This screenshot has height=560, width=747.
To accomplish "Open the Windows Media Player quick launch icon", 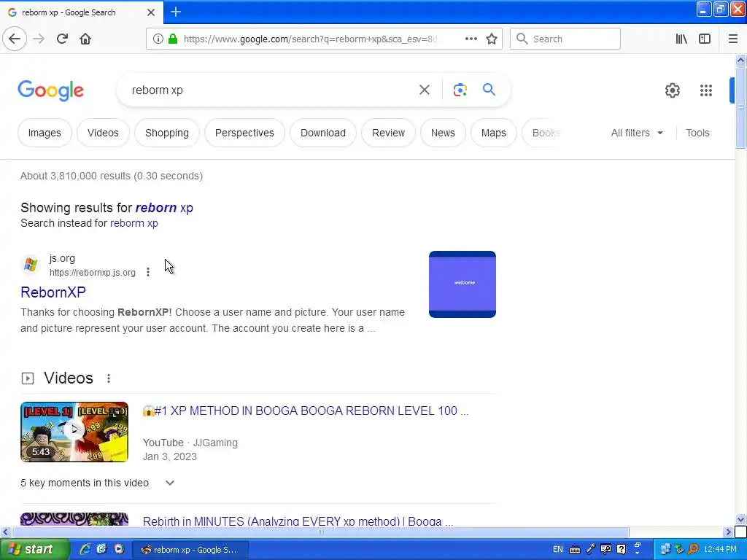I will pyautogui.click(x=119, y=549).
